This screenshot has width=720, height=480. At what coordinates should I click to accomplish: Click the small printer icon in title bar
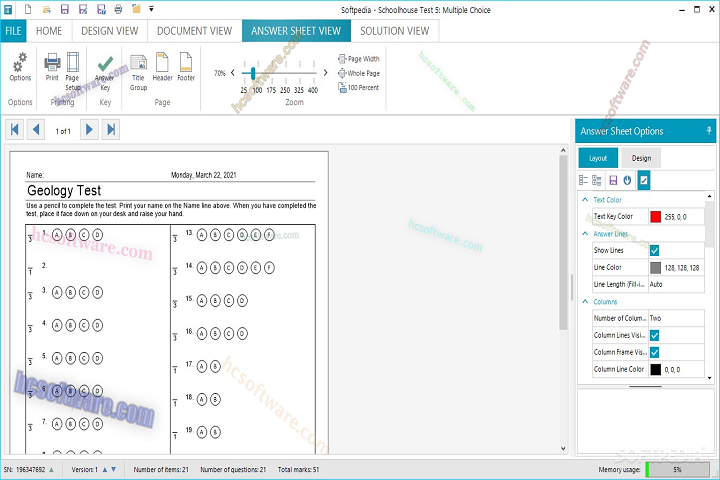coord(118,9)
